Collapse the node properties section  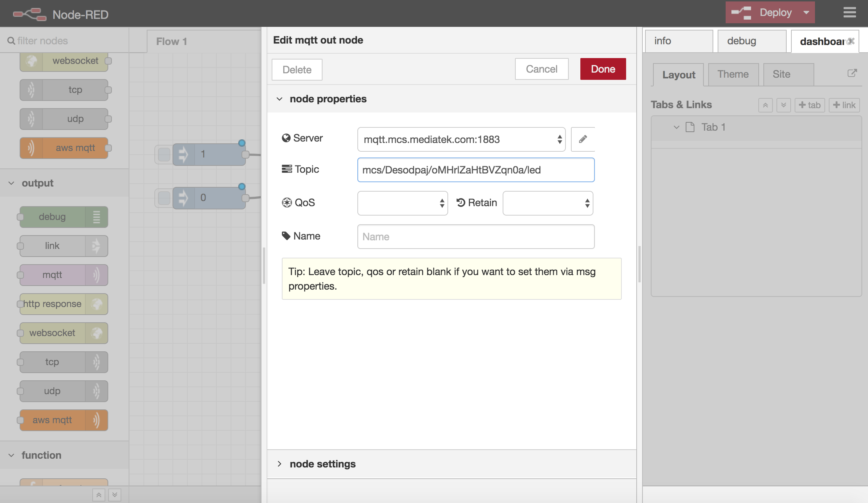pyautogui.click(x=279, y=99)
